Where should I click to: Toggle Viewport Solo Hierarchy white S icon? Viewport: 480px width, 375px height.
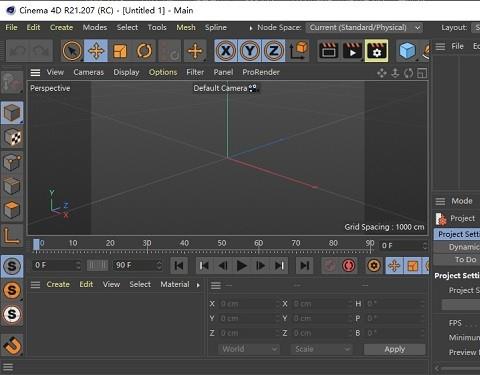(12, 314)
